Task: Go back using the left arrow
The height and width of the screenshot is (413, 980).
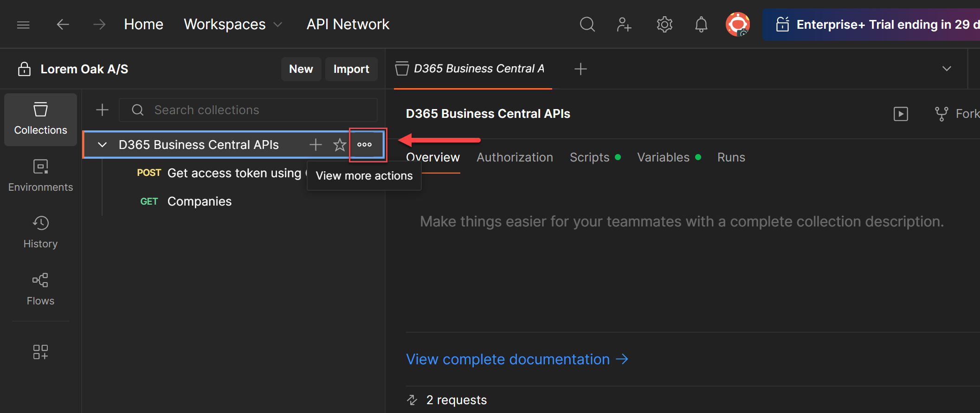Action: click(x=63, y=24)
